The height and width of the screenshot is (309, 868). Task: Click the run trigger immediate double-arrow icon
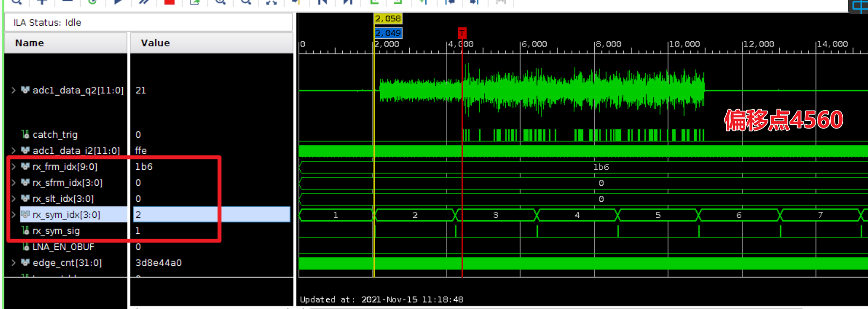(144, 2)
